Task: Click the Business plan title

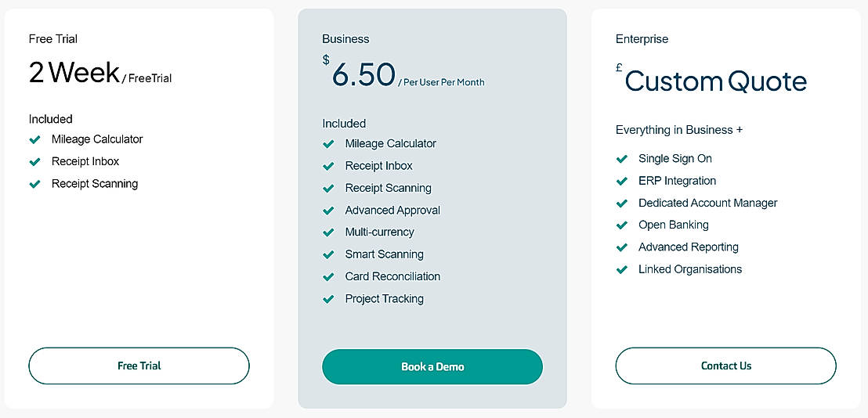Action: 345,39
